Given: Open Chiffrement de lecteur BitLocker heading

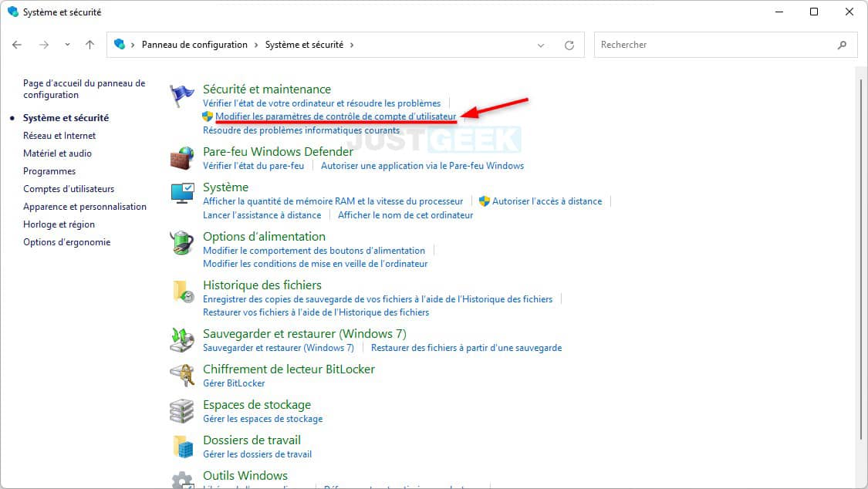Looking at the screenshot, I should click(x=289, y=369).
